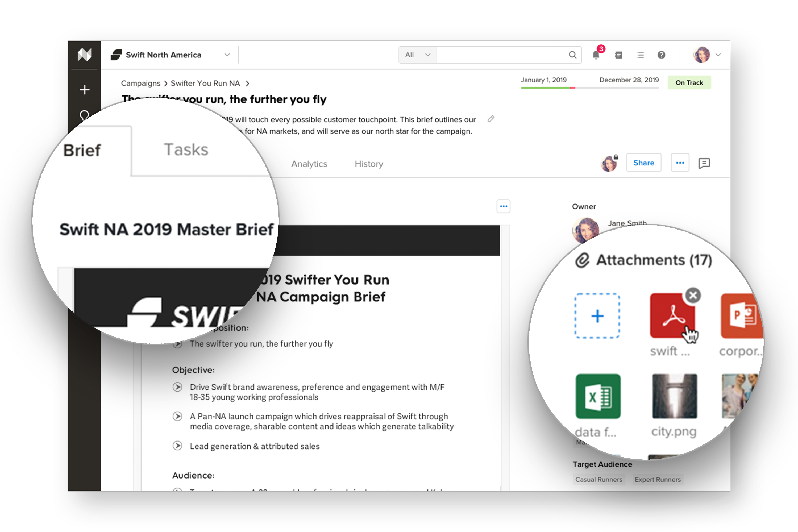Screen dimensions: 798x532
Task: Click the Share button
Action: point(643,163)
